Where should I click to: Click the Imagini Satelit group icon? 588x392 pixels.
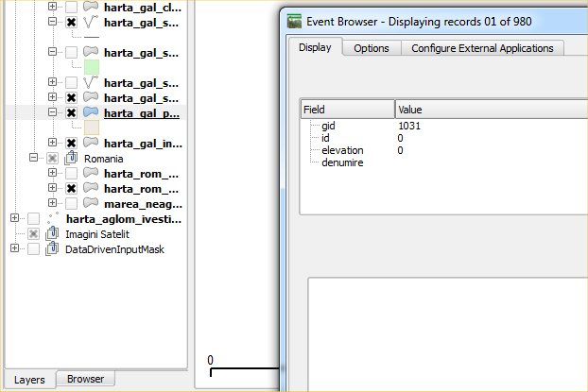(x=52, y=233)
